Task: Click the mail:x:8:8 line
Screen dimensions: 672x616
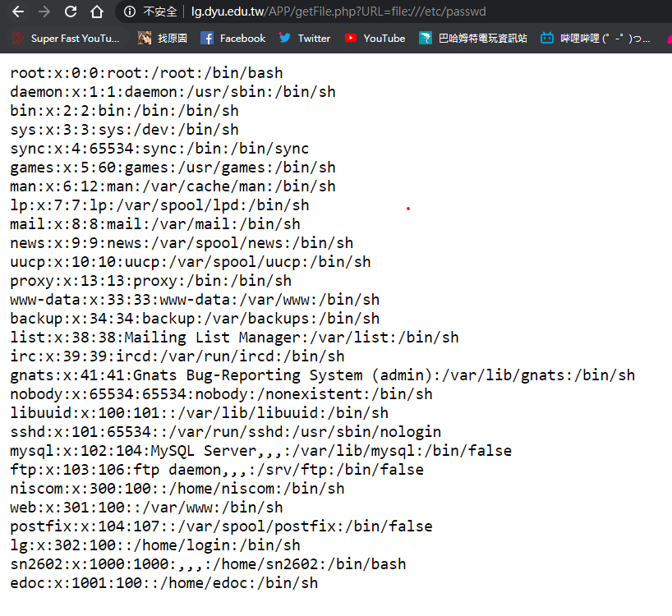Action: click(155, 224)
